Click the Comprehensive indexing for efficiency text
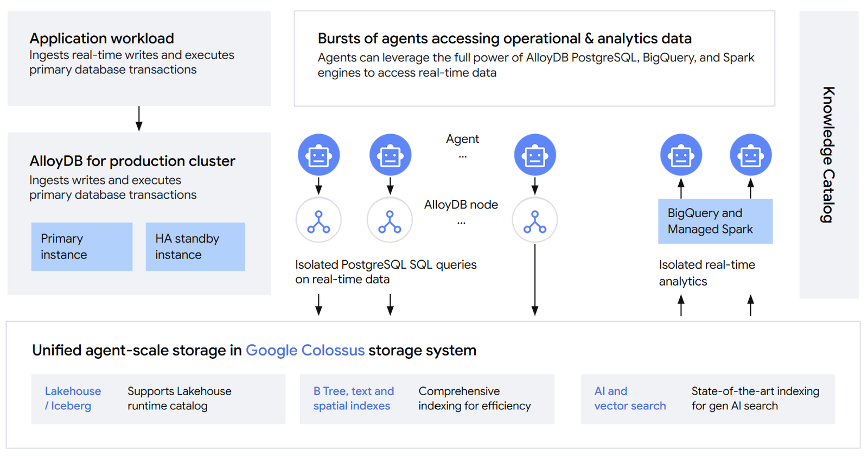This screenshot has width=868, height=456. [x=475, y=398]
